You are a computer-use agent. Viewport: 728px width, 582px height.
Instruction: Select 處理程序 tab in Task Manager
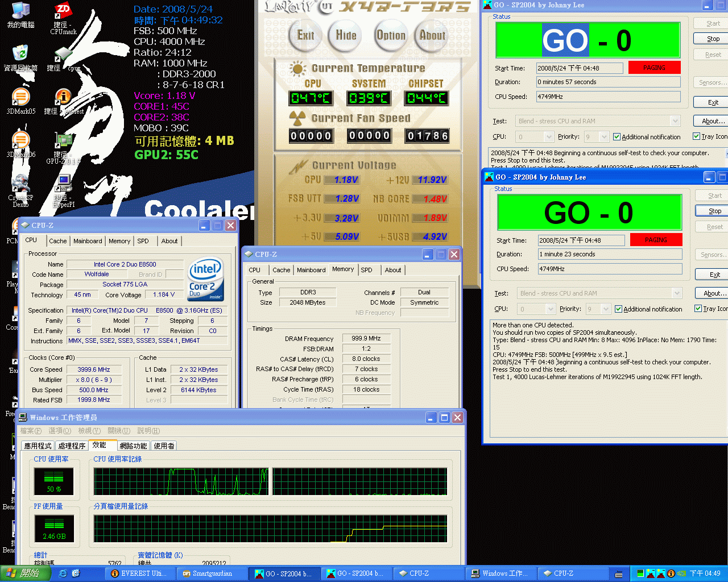72,446
